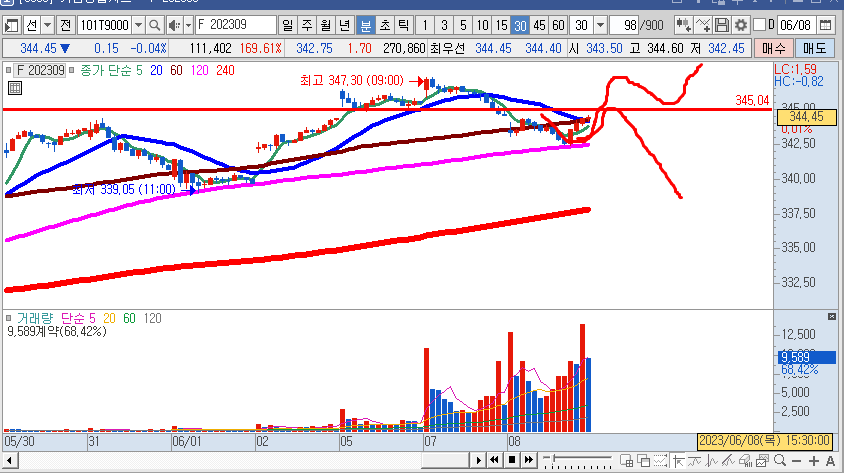The height and width of the screenshot is (473, 844).
Task: Click the 매도 (sell) button
Action: (x=815, y=48)
